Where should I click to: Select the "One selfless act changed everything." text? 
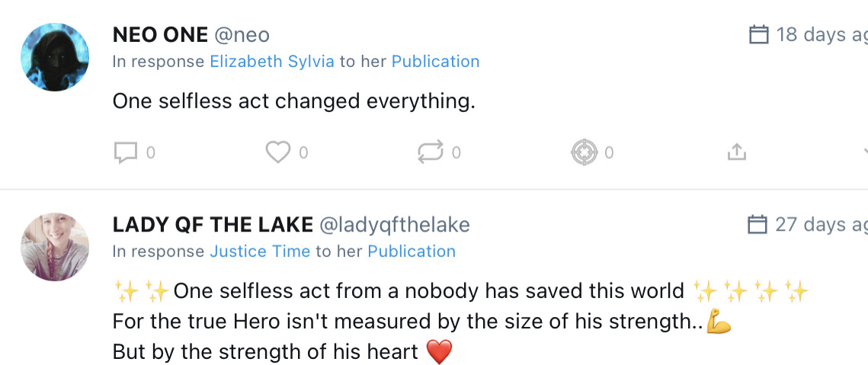point(293,101)
